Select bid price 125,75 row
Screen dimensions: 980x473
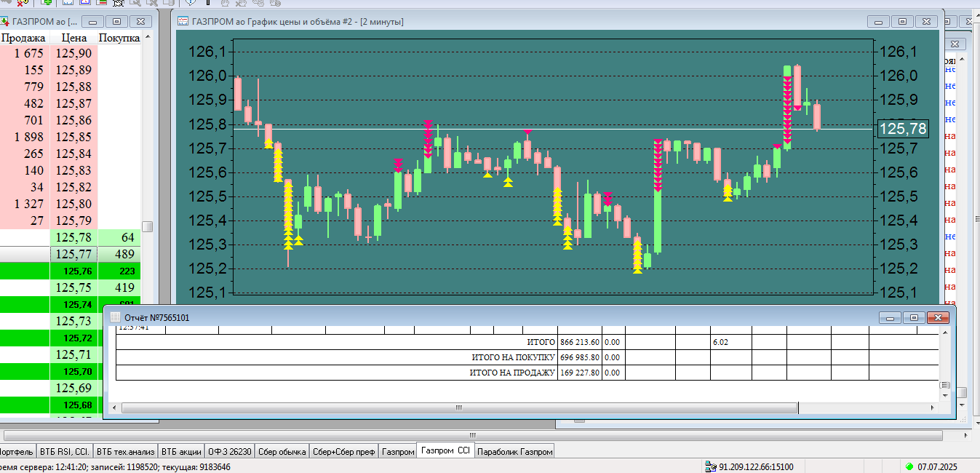(x=73, y=287)
